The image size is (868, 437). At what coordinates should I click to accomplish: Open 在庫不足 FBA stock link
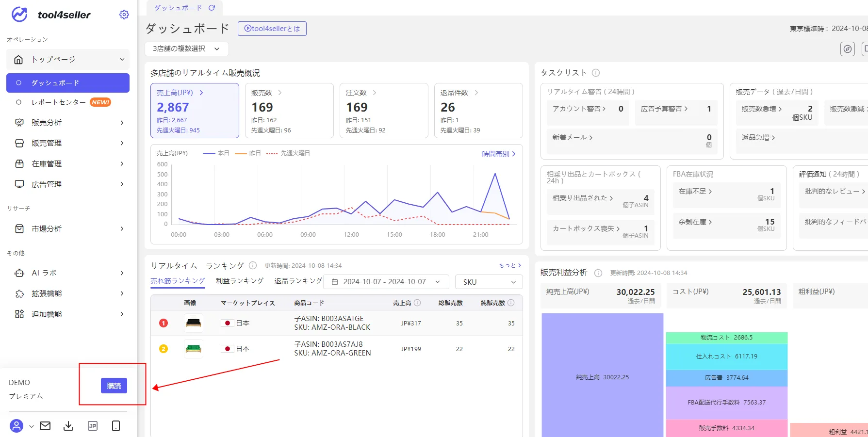point(695,192)
